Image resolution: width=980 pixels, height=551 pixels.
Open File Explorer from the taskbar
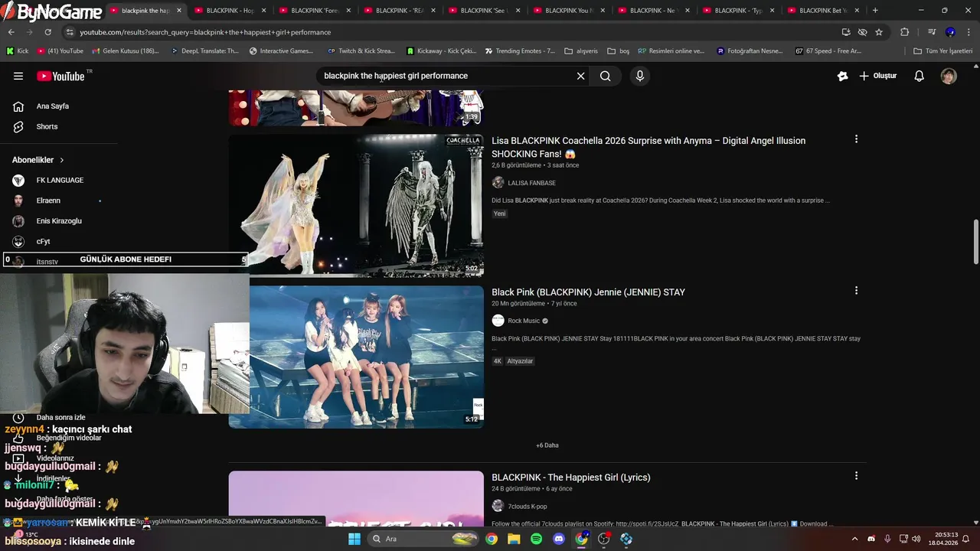(514, 539)
